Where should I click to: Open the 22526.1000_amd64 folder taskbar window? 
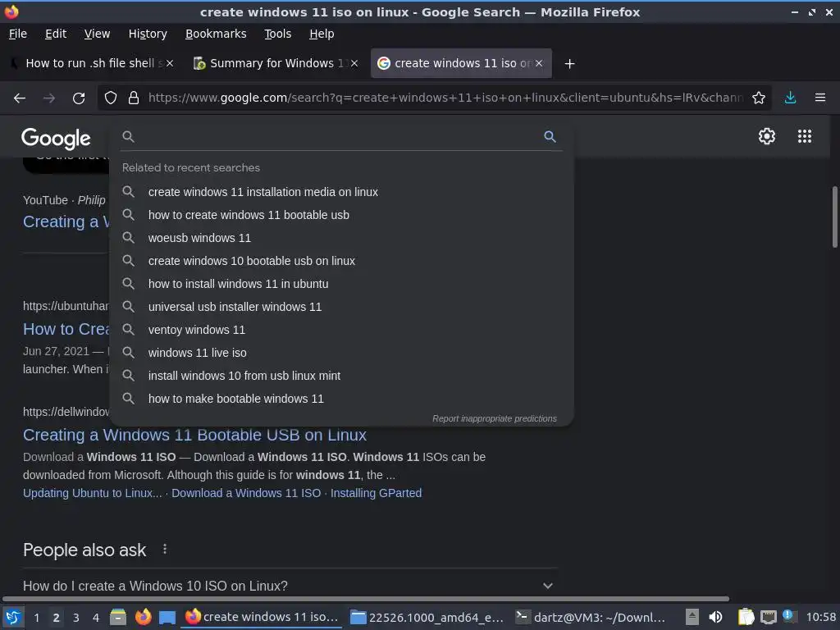pos(427,617)
